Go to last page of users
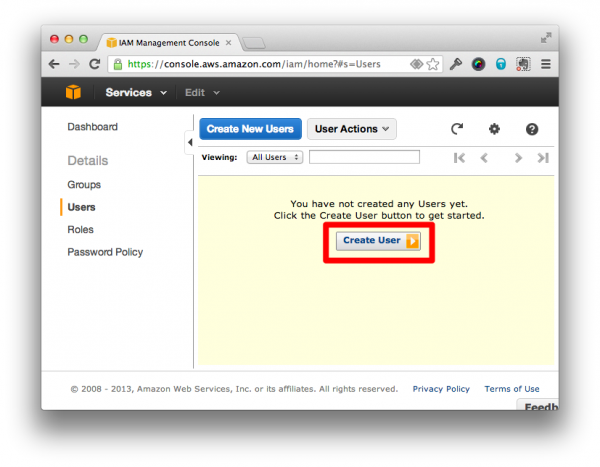The width and height of the screenshot is (600, 467). (543, 158)
